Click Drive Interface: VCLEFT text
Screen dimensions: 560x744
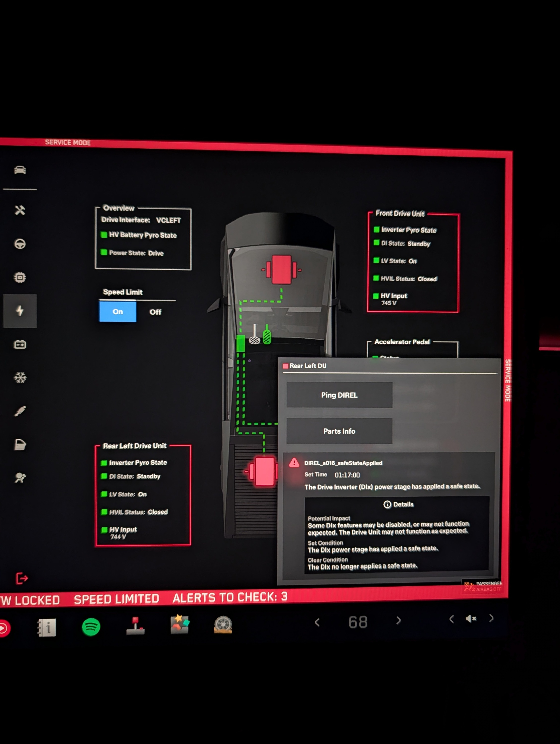141,220
